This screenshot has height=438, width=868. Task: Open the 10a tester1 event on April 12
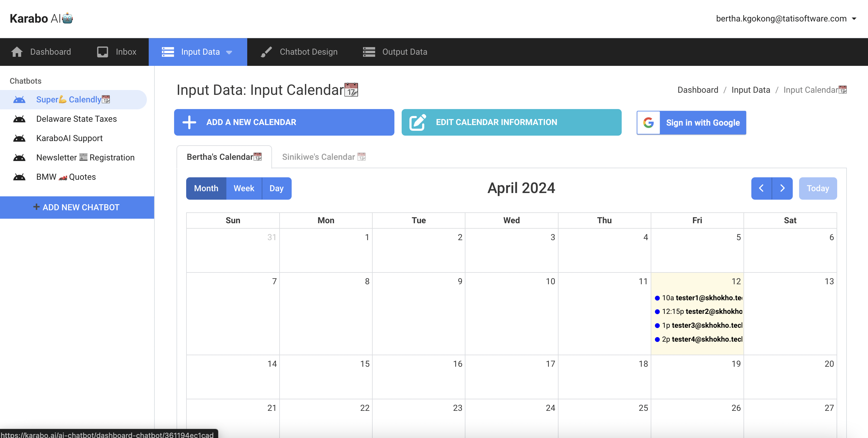point(699,298)
